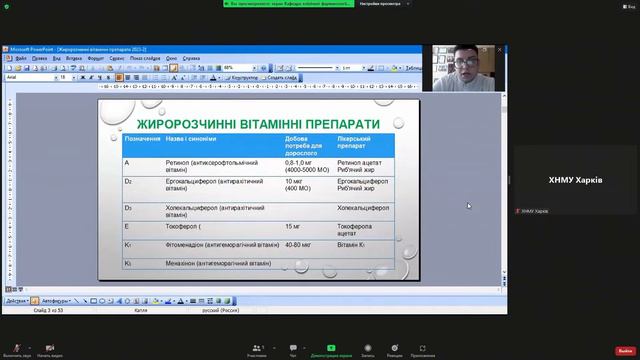Open the zoom percentage dropdown
Image resolution: width=640 pixels, height=360 pixels.
[254, 68]
